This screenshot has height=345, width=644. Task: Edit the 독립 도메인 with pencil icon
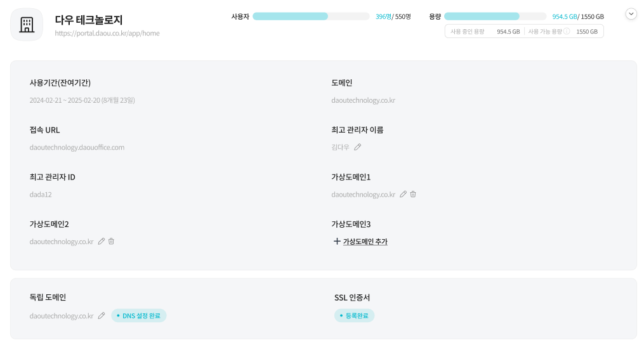click(102, 316)
